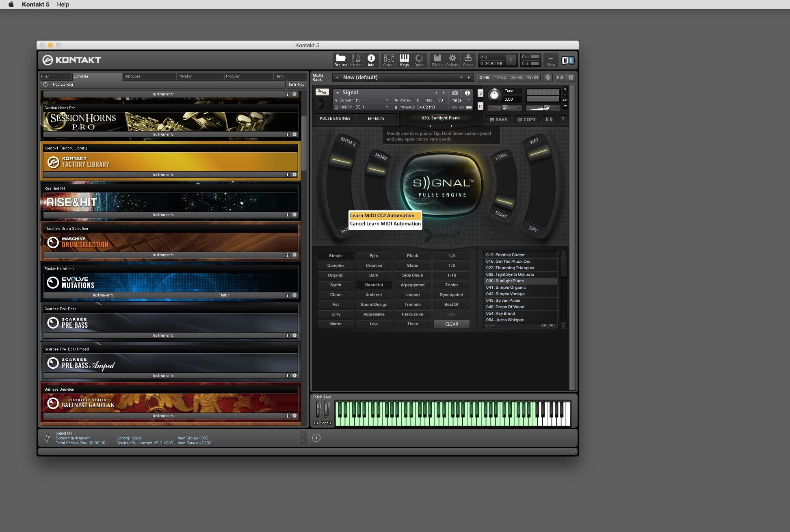Click the KSP multi-script icon
790x532 pixels.
pos(548,77)
